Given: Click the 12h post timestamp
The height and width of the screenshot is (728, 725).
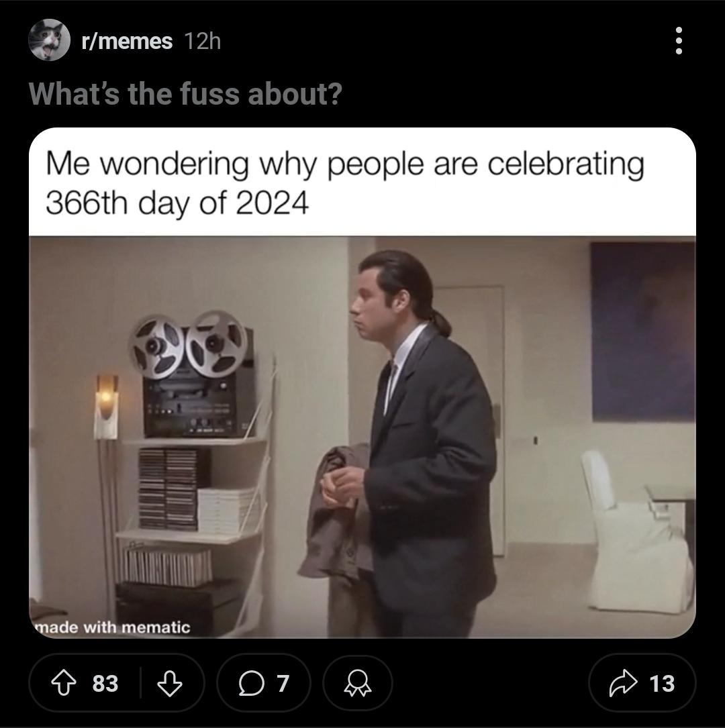Looking at the screenshot, I should 203,42.
